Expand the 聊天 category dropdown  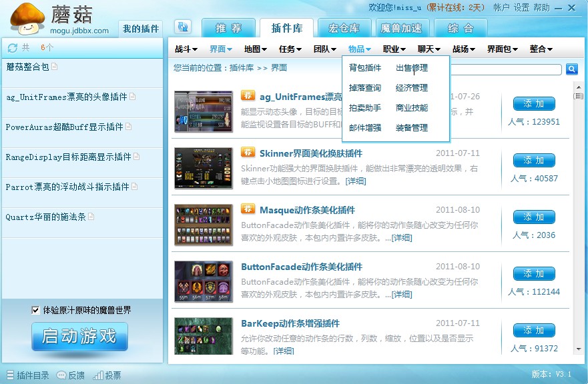(429, 49)
